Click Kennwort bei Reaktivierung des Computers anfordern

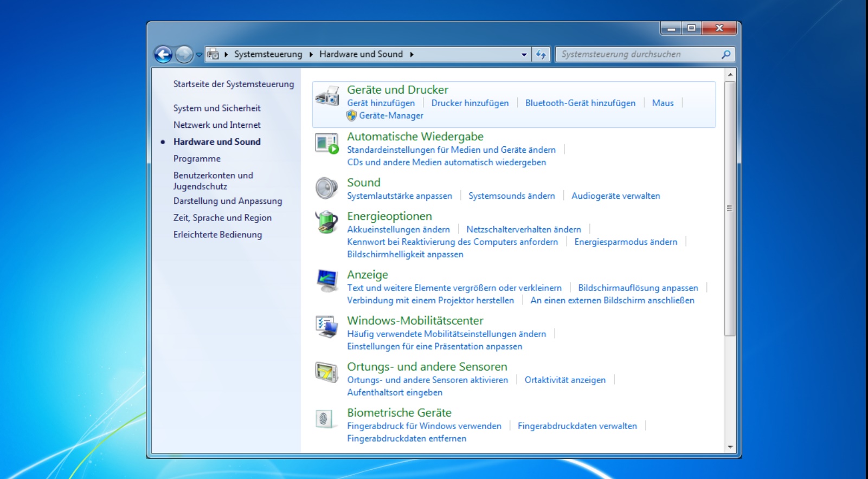click(x=452, y=242)
